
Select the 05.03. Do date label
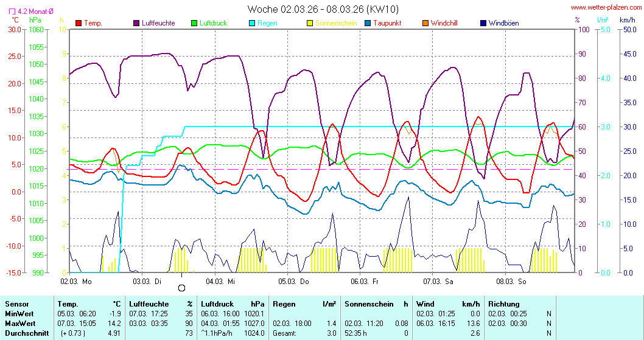(x=294, y=281)
